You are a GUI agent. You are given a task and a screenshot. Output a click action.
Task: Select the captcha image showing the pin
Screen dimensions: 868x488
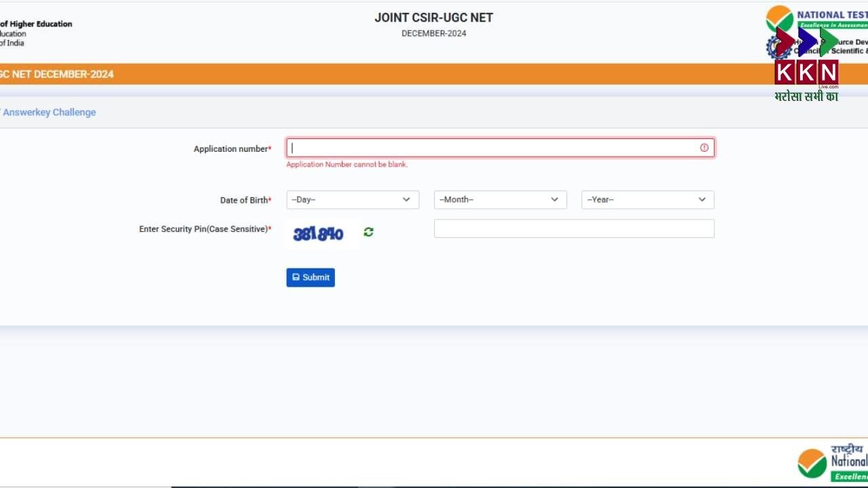(x=320, y=233)
